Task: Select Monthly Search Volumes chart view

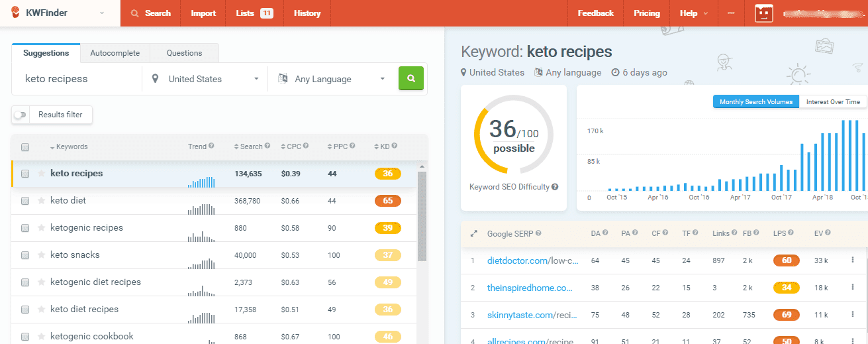Action: [x=756, y=102]
